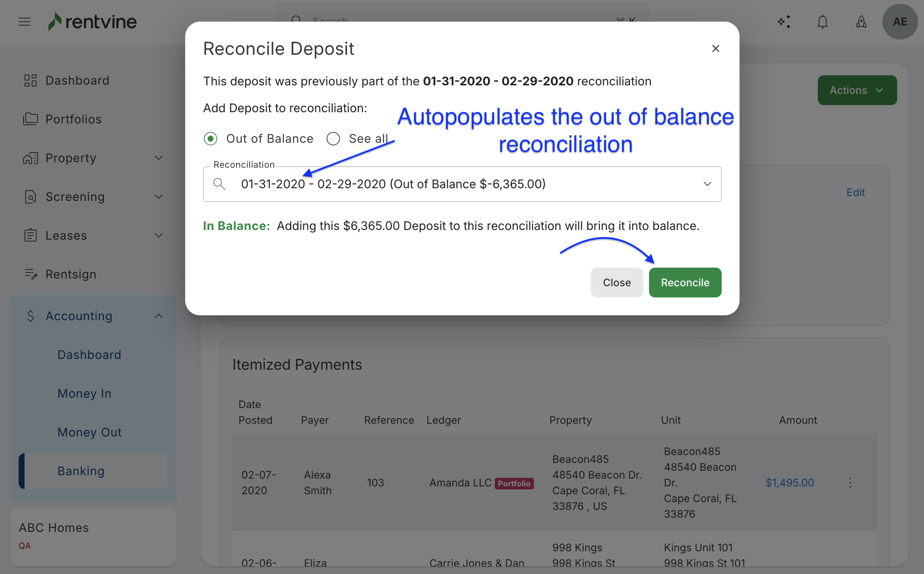Select the See all radio button
The image size is (924, 574).
(x=333, y=139)
